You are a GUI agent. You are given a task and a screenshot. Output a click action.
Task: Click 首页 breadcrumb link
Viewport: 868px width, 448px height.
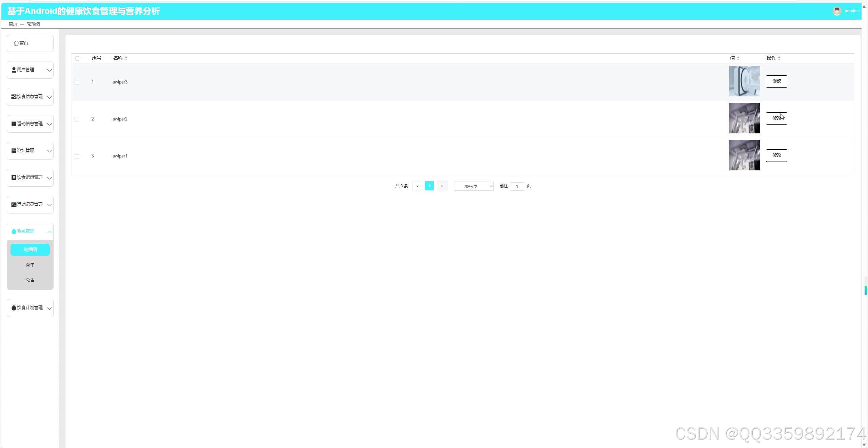click(13, 24)
